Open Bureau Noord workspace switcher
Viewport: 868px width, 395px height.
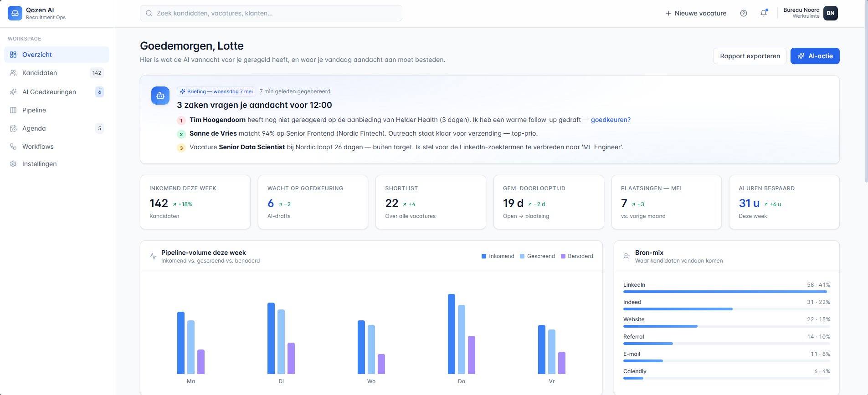pos(810,13)
